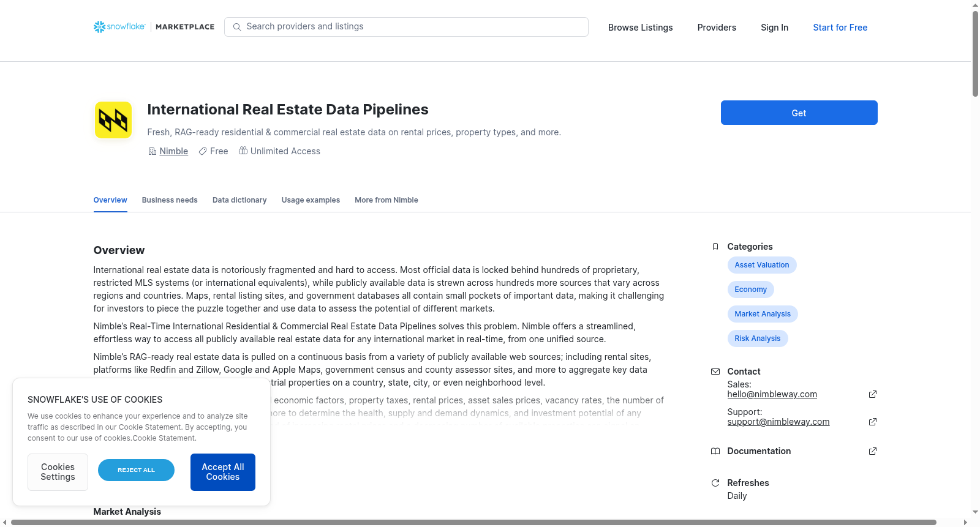Switch to the Usage examples tab
This screenshot has width=980, height=527.
[x=311, y=200]
